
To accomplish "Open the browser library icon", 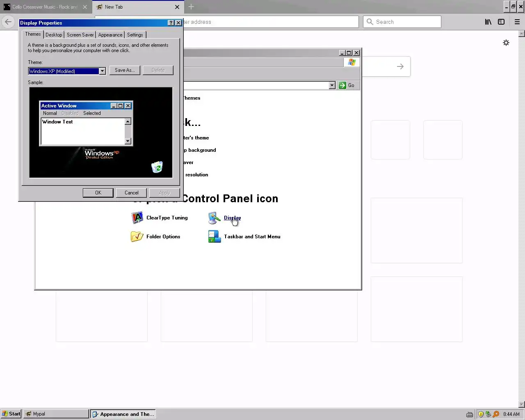I will pos(488,22).
